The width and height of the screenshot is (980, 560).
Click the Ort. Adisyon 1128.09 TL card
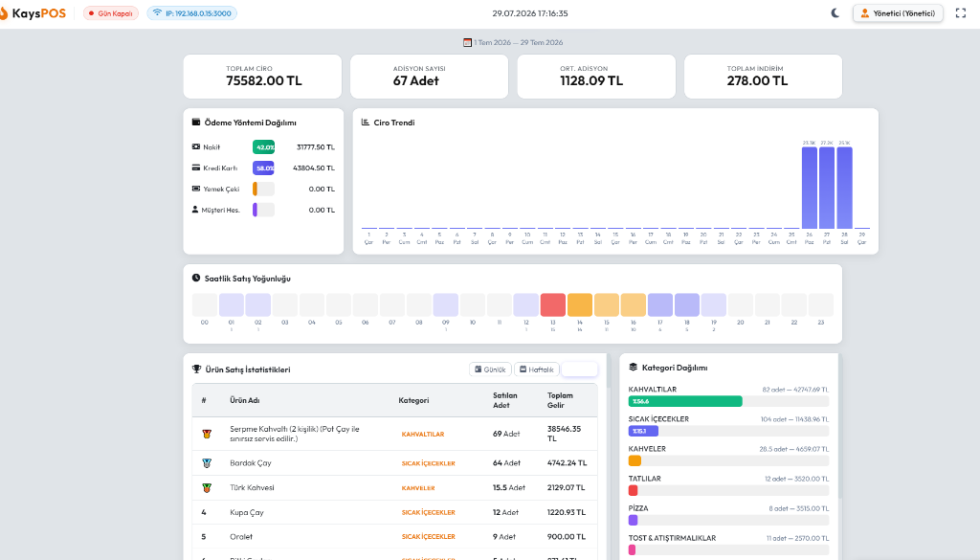(x=596, y=77)
